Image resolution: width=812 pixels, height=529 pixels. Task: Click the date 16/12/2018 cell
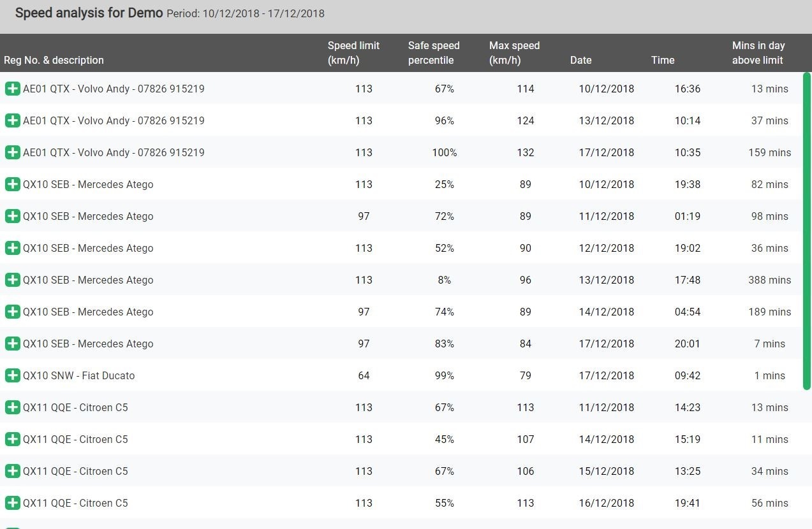click(607, 503)
